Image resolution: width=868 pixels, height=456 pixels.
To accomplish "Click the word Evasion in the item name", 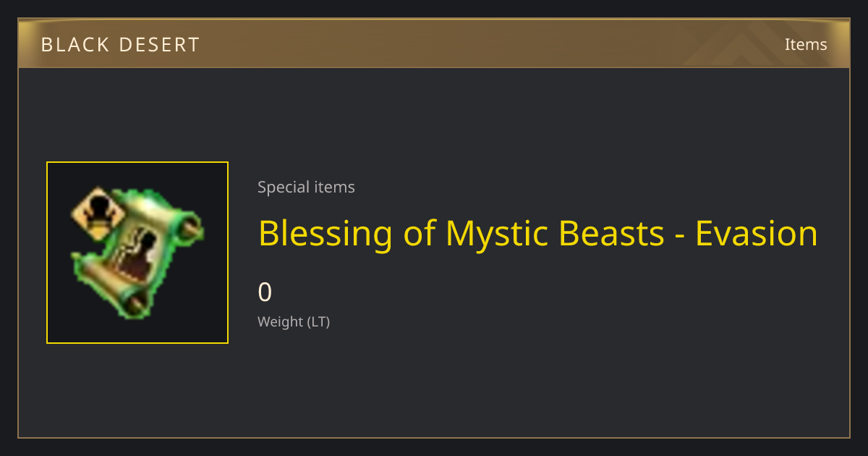I will pyautogui.click(x=756, y=234).
